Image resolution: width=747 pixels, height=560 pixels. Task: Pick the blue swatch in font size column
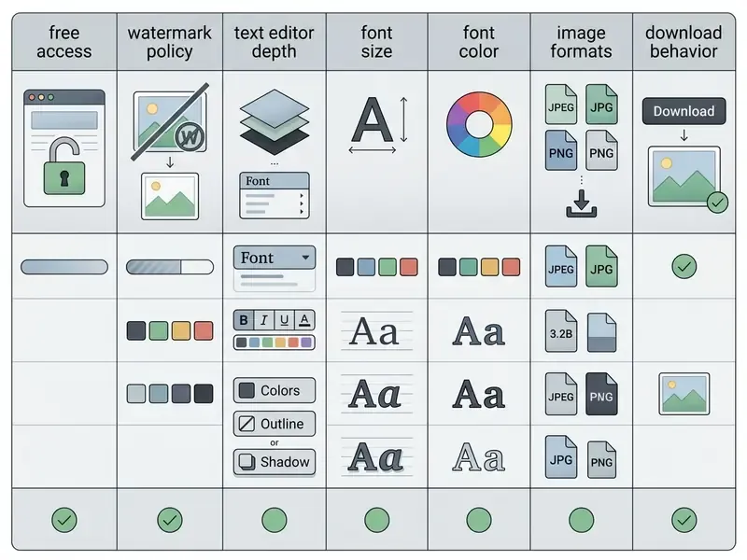(366, 267)
